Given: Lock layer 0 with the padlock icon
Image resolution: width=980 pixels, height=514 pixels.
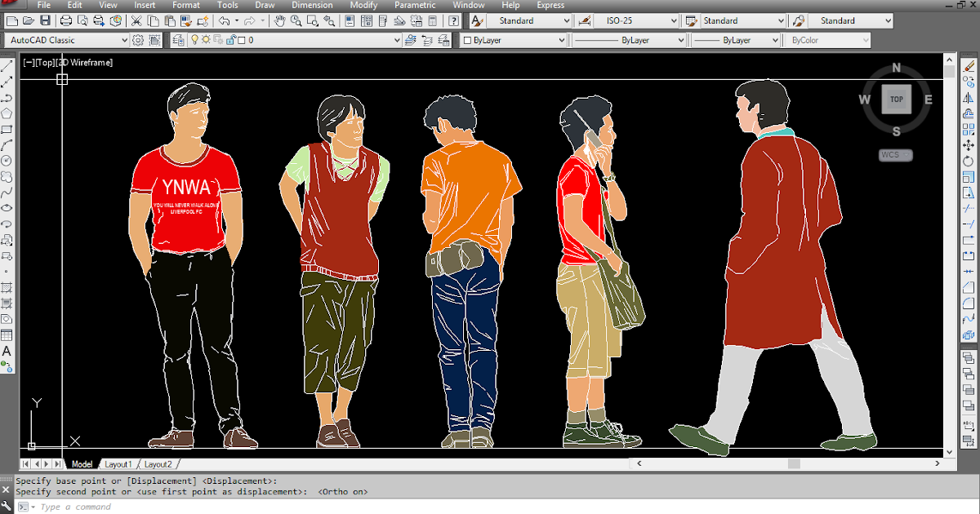Looking at the screenshot, I should coord(230,39).
